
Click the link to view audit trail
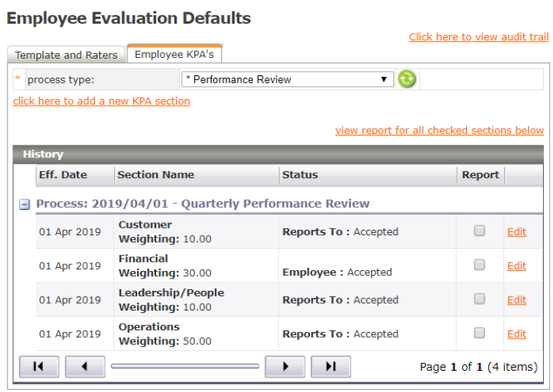(x=478, y=37)
